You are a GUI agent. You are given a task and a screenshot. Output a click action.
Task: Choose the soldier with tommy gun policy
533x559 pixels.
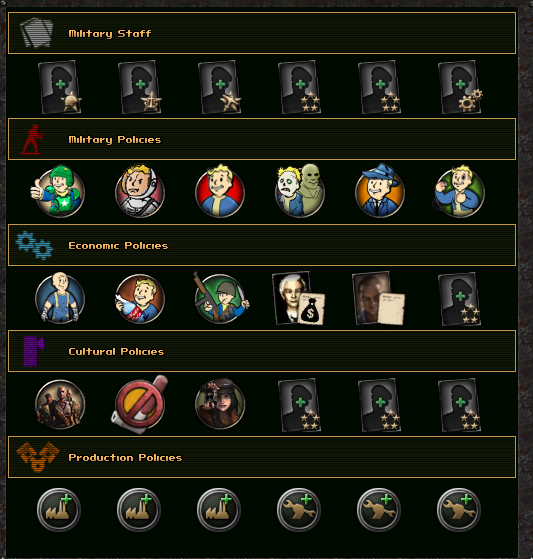click(x=220, y=298)
